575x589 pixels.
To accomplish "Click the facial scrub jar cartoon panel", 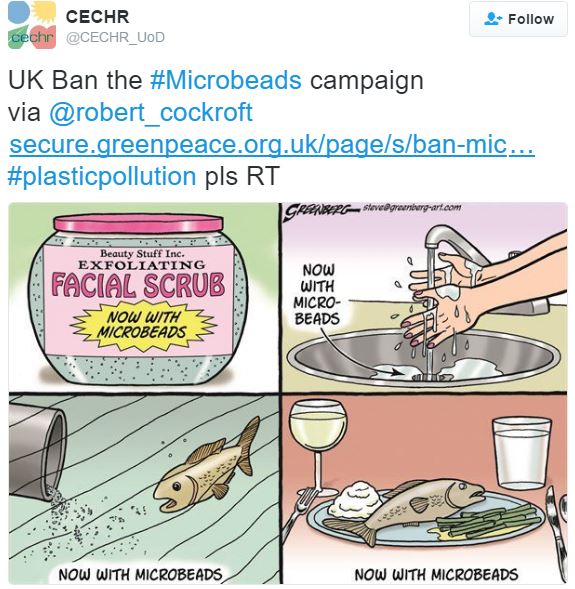I will click(x=143, y=297).
